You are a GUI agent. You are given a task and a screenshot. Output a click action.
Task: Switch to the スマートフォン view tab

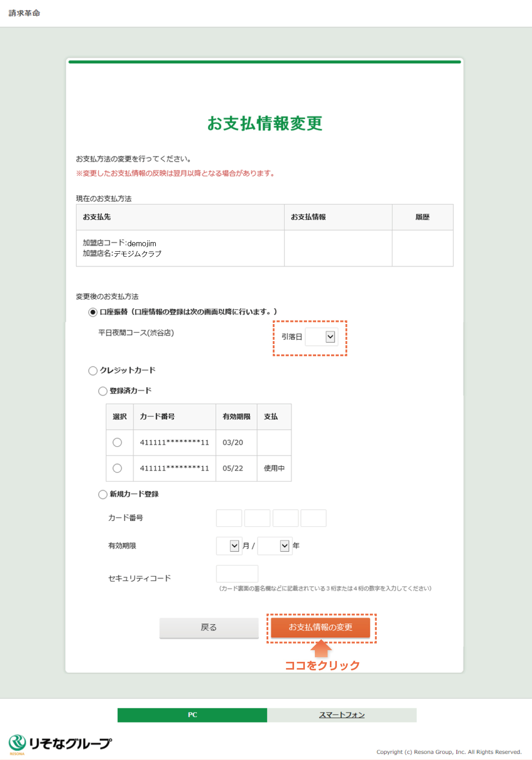342,715
